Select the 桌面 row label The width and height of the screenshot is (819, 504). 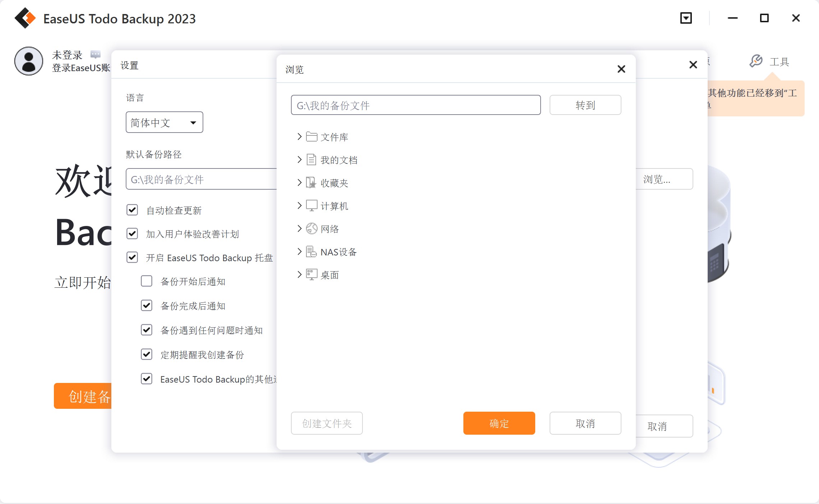(330, 275)
